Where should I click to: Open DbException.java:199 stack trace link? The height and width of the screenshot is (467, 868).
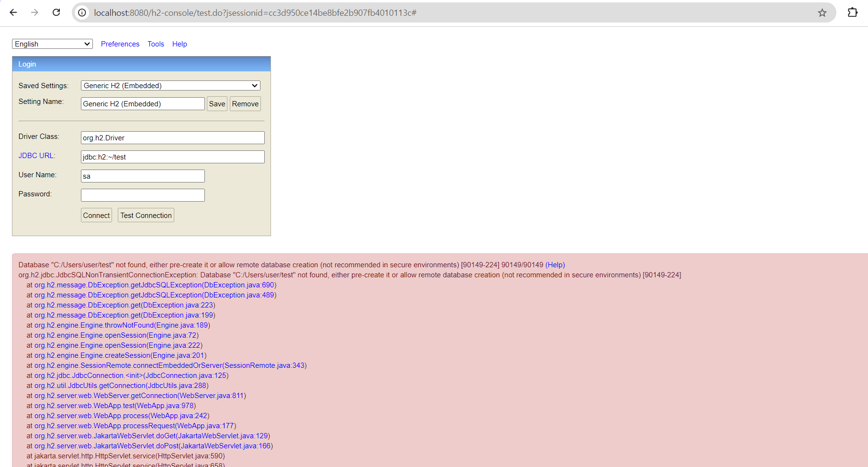pos(124,315)
